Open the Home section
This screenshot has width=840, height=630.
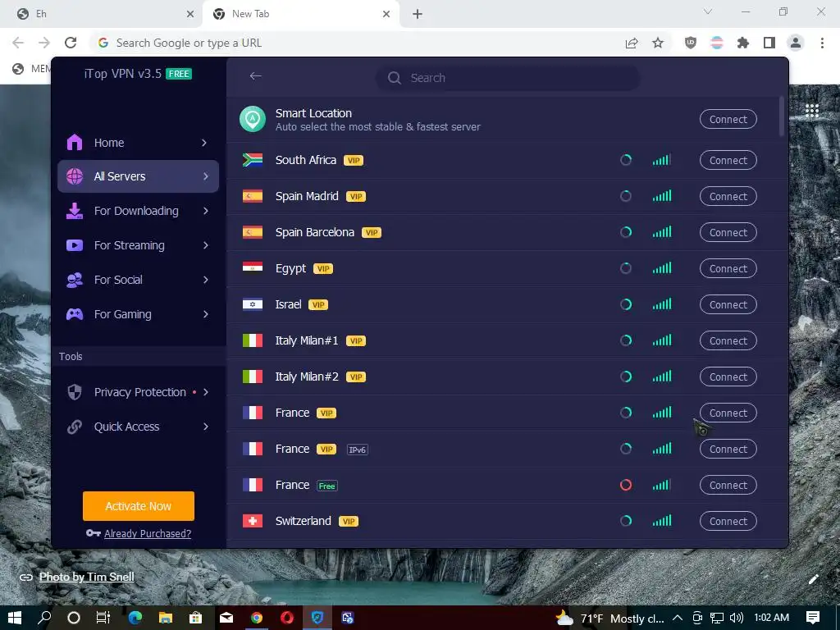click(138, 143)
